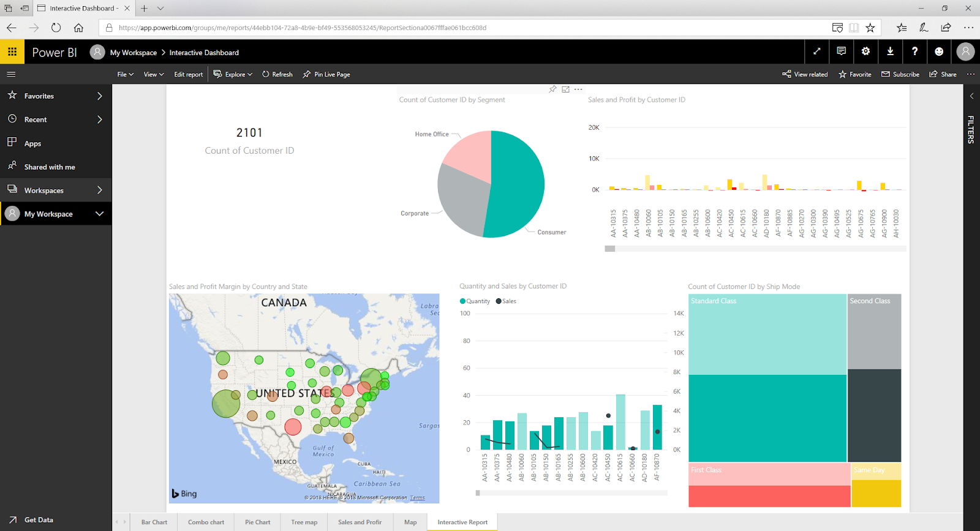Screen dimensions: 980x531
Task: Click the download icon in header
Action: 890,51
